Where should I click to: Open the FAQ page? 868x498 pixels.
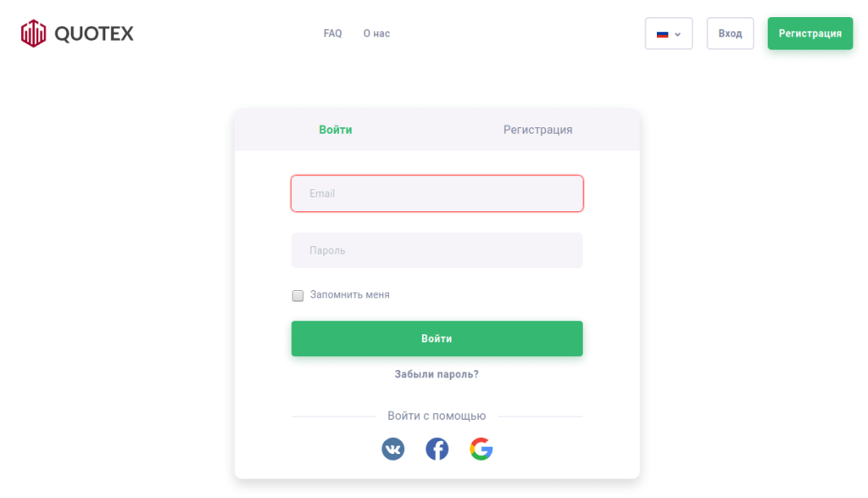(332, 33)
